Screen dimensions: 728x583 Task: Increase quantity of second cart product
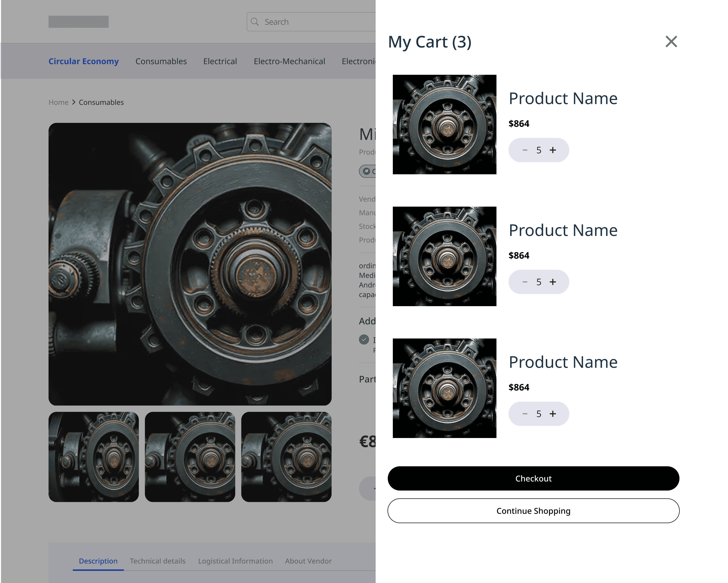click(x=553, y=282)
